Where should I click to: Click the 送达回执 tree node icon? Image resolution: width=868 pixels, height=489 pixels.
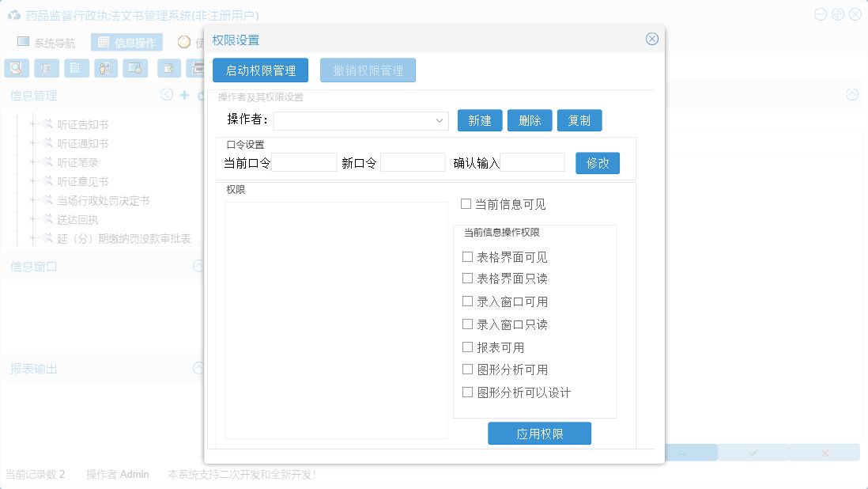click(x=48, y=219)
